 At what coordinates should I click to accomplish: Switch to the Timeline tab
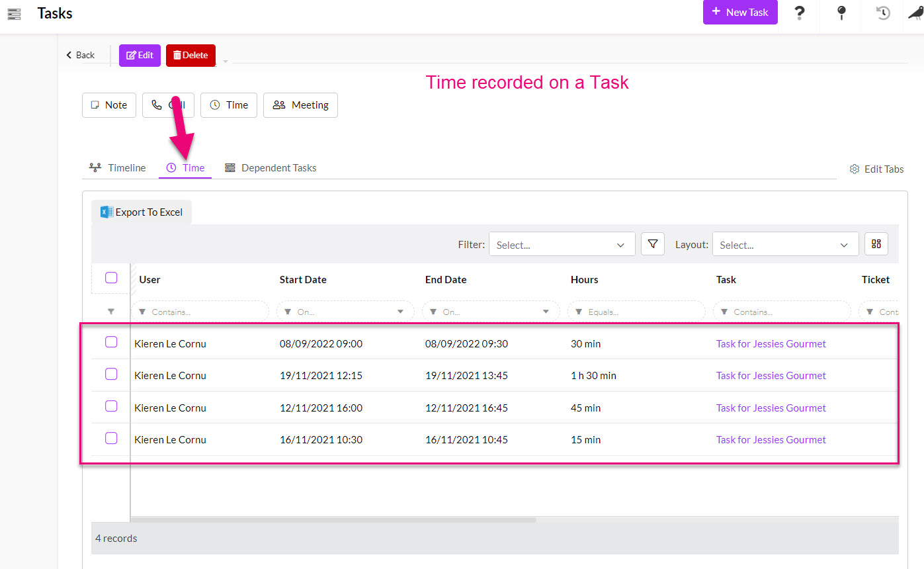[x=118, y=168]
